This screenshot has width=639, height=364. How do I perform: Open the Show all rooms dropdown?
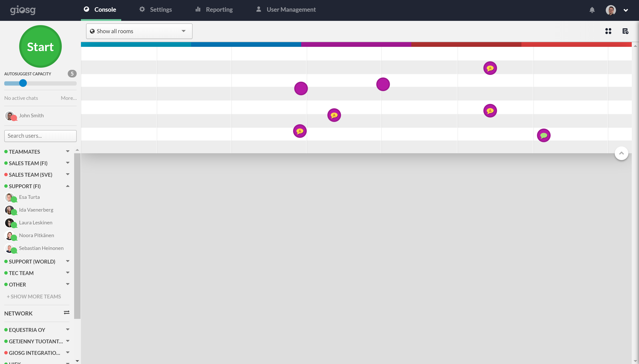139,31
